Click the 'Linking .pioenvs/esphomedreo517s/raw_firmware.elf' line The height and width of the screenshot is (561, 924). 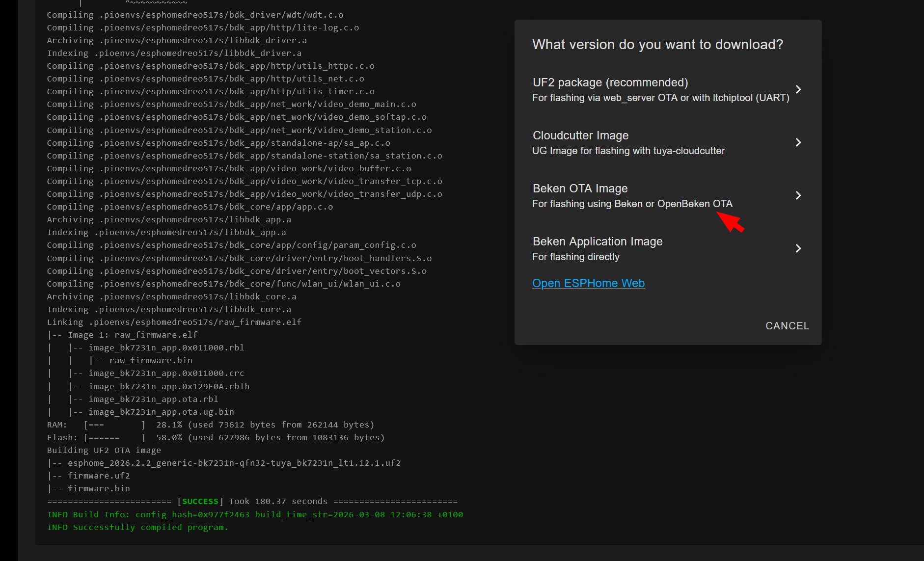[174, 322]
